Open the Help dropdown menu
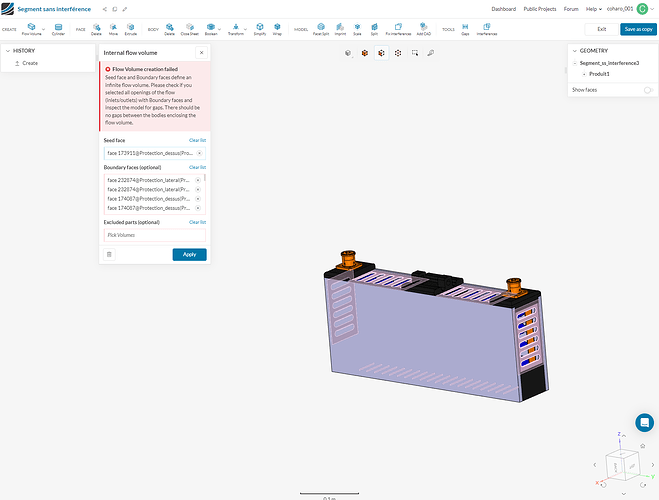 click(595, 8)
